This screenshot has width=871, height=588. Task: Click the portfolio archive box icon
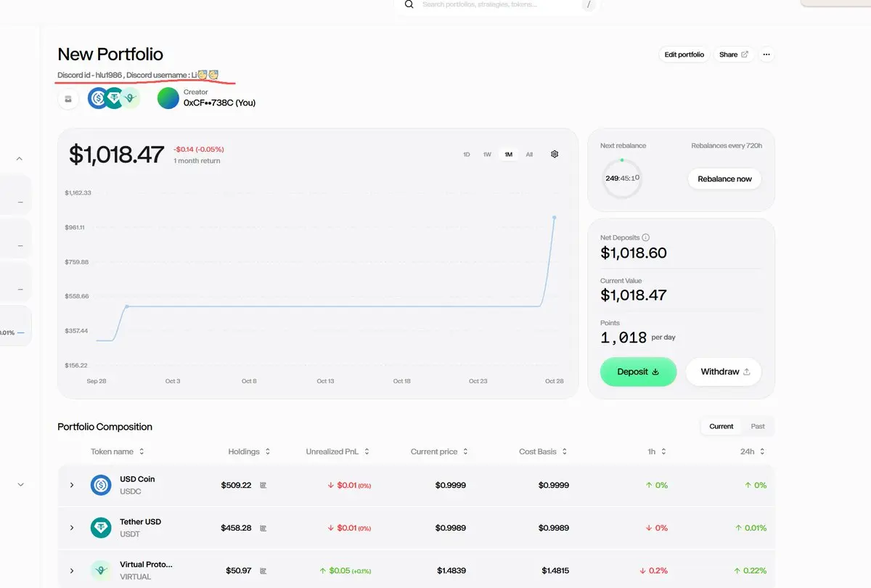(x=68, y=99)
